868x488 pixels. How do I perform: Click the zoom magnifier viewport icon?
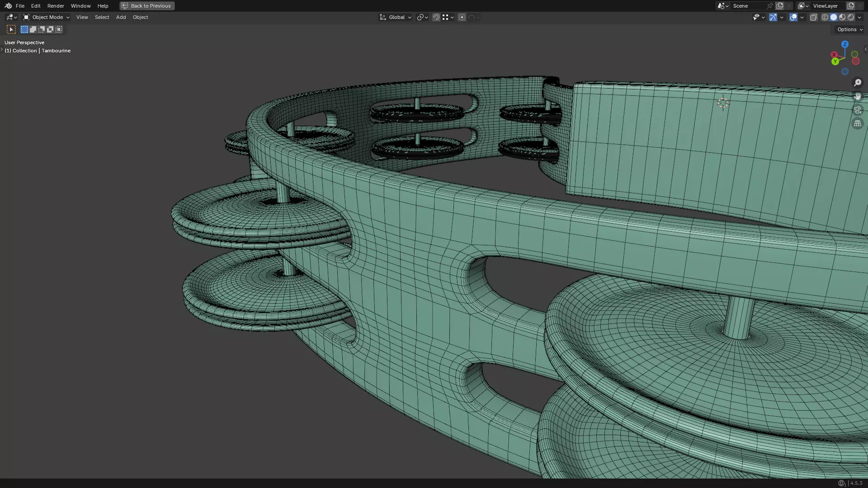[858, 83]
